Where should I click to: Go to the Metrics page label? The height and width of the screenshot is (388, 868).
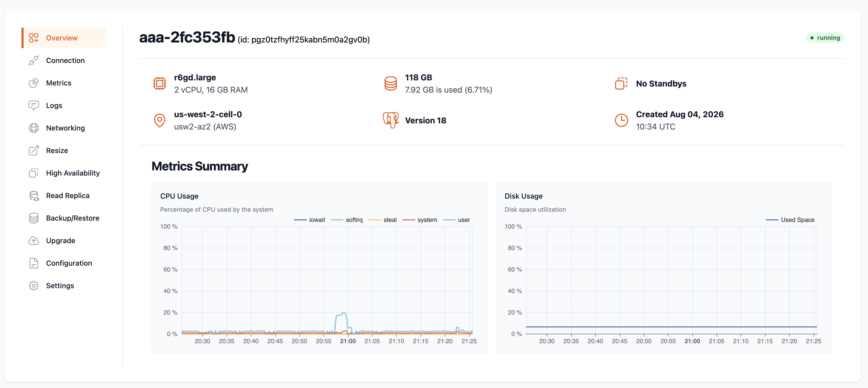(x=59, y=83)
